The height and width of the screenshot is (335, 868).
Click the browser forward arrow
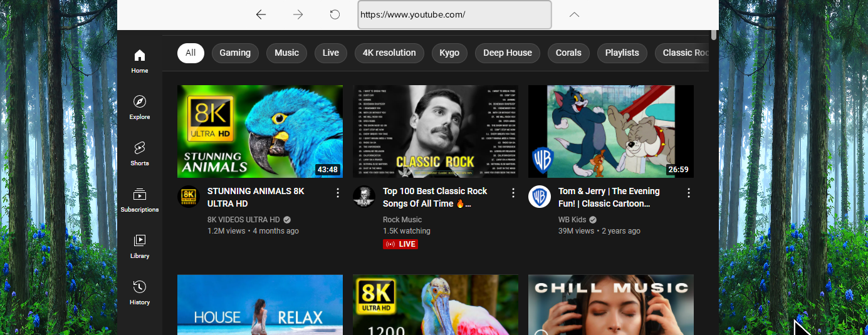298,14
